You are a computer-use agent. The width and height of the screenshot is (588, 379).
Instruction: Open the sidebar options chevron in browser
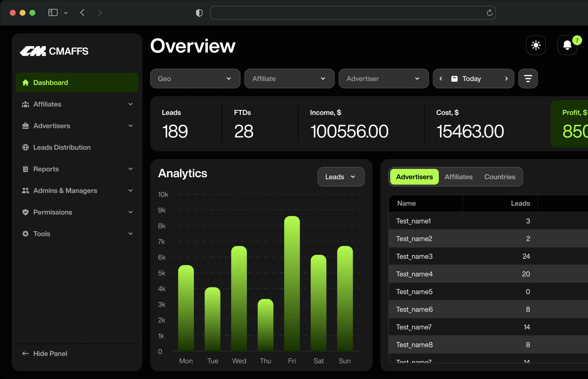pyautogui.click(x=66, y=13)
